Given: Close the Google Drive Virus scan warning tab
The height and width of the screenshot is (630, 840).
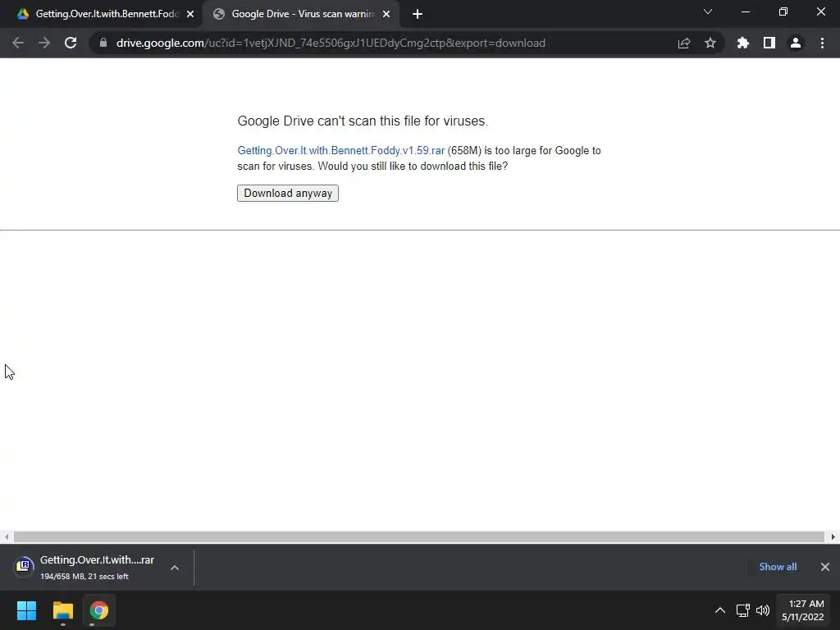Looking at the screenshot, I should (x=386, y=15).
